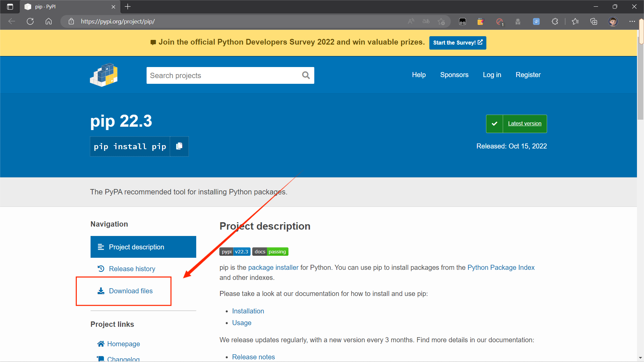Click the search magnifier button
644x362 pixels.
click(x=306, y=75)
